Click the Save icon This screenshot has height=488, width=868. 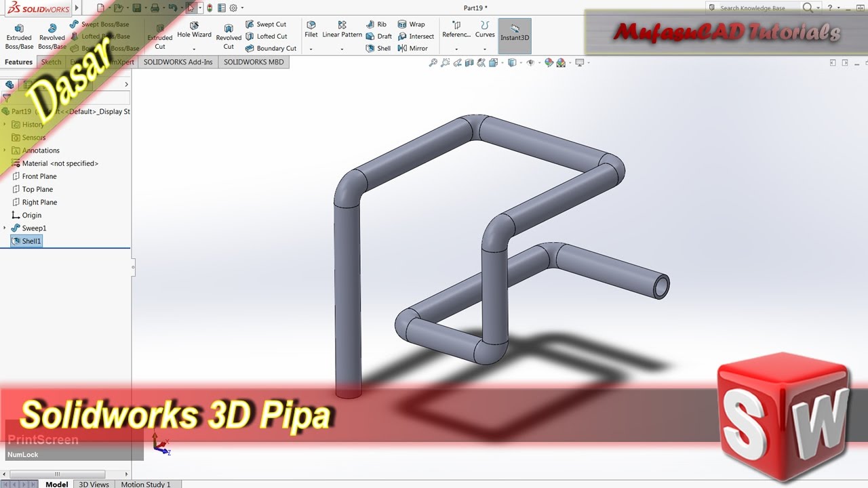137,8
